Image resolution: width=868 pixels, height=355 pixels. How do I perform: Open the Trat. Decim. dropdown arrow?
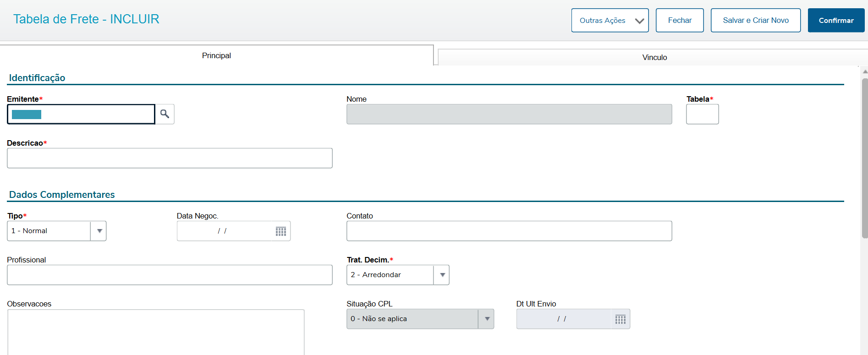tap(442, 275)
